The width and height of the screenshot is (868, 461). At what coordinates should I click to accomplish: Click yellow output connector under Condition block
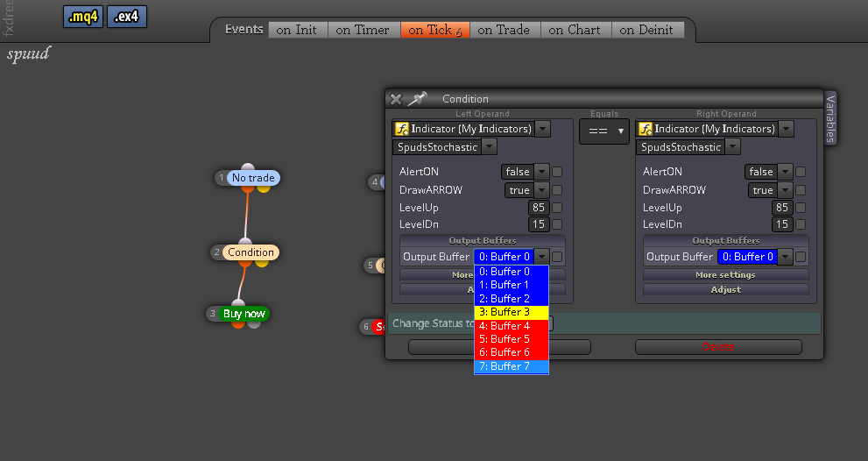click(x=261, y=263)
